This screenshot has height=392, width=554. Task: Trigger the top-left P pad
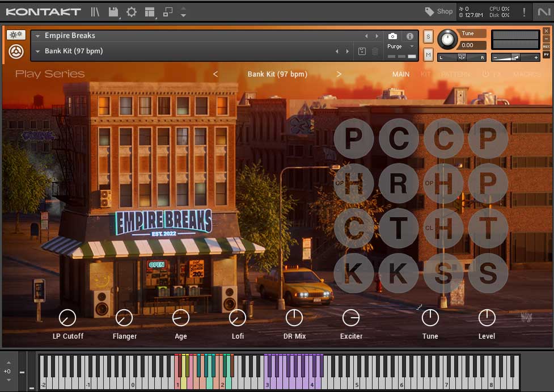click(354, 138)
